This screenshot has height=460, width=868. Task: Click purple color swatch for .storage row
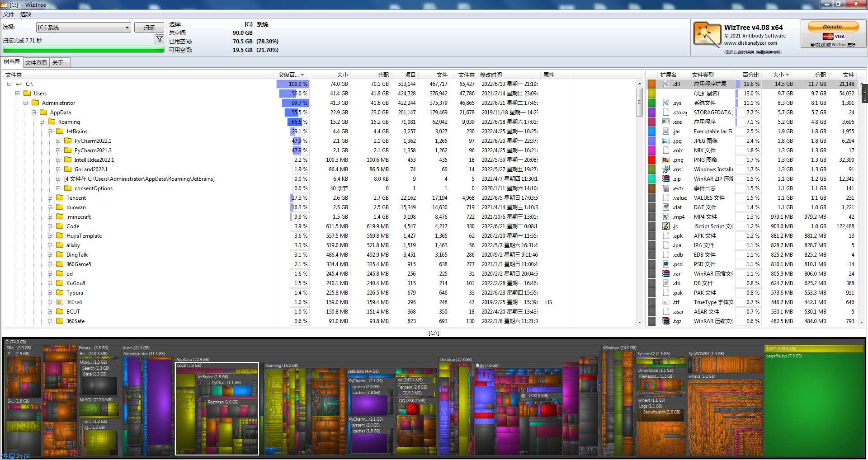[x=652, y=113]
